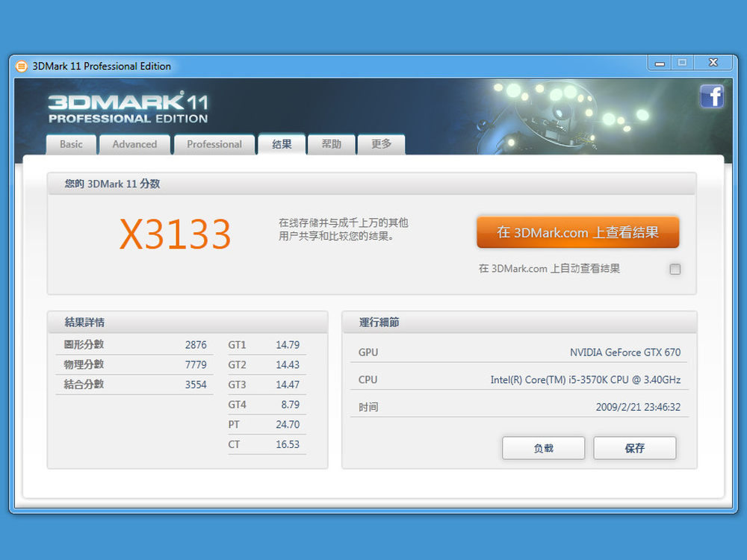This screenshot has height=560, width=747.
Task: Click the 3DMark 11 Professional Edition logo
Action: pyautogui.click(x=128, y=108)
